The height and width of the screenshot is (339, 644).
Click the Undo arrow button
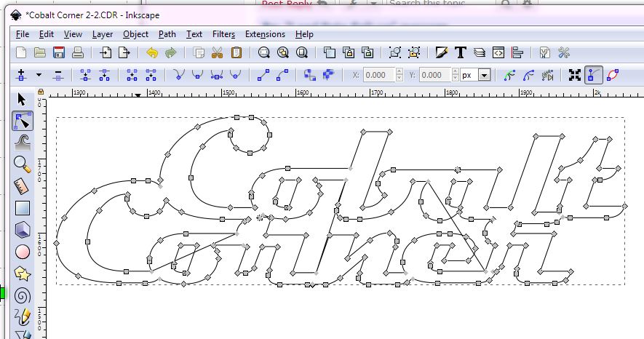pyautogui.click(x=151, y=52)
